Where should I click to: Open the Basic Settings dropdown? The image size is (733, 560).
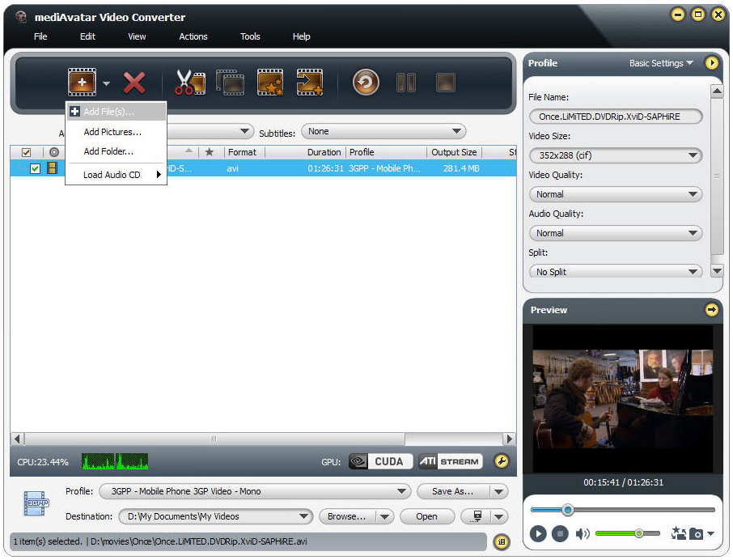pos(660,63)
